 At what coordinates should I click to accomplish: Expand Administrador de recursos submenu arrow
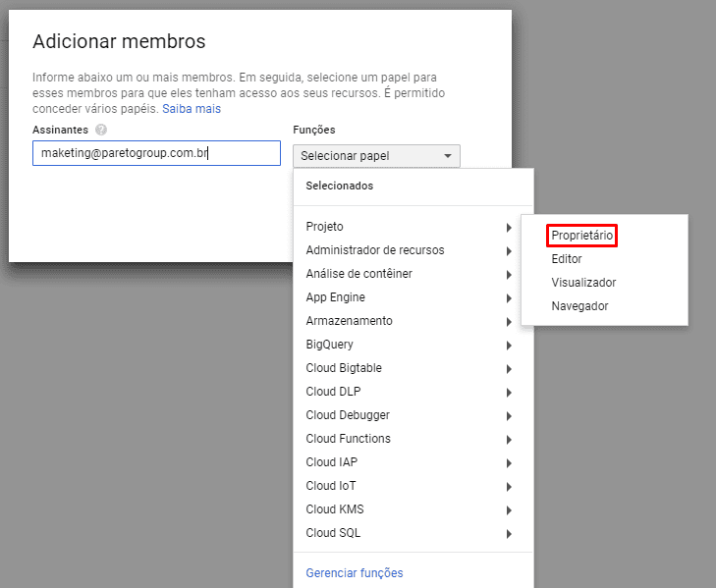509,251
